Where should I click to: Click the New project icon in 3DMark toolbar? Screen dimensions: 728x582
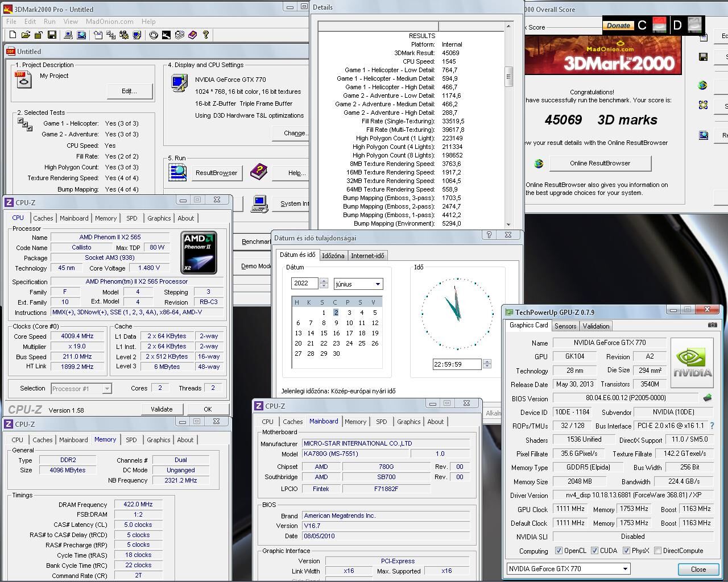13,35
